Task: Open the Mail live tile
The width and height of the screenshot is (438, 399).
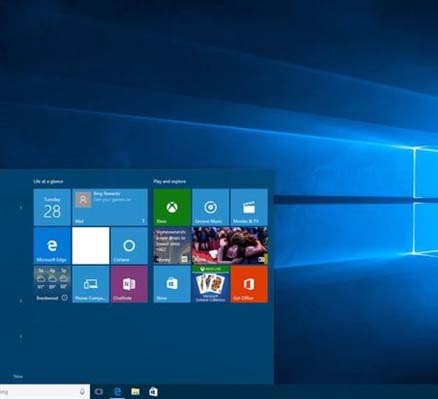Action: coord(110,207)
